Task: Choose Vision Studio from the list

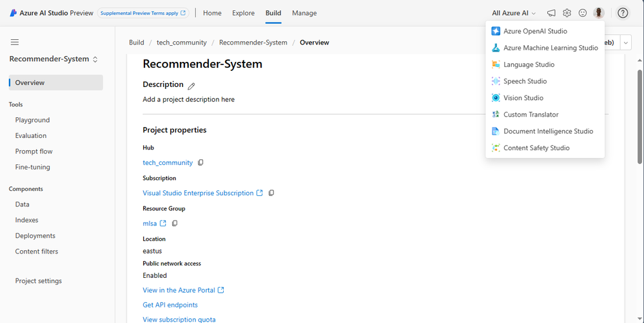Action: click(x=545, y=98)
